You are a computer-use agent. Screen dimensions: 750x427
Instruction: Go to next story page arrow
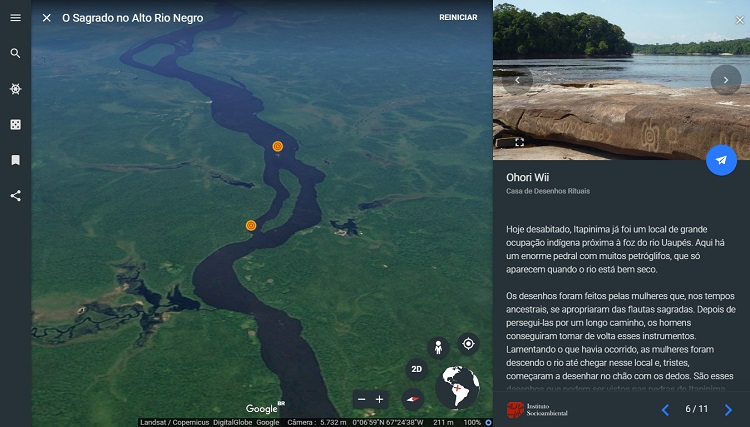(x=728, y=409)
